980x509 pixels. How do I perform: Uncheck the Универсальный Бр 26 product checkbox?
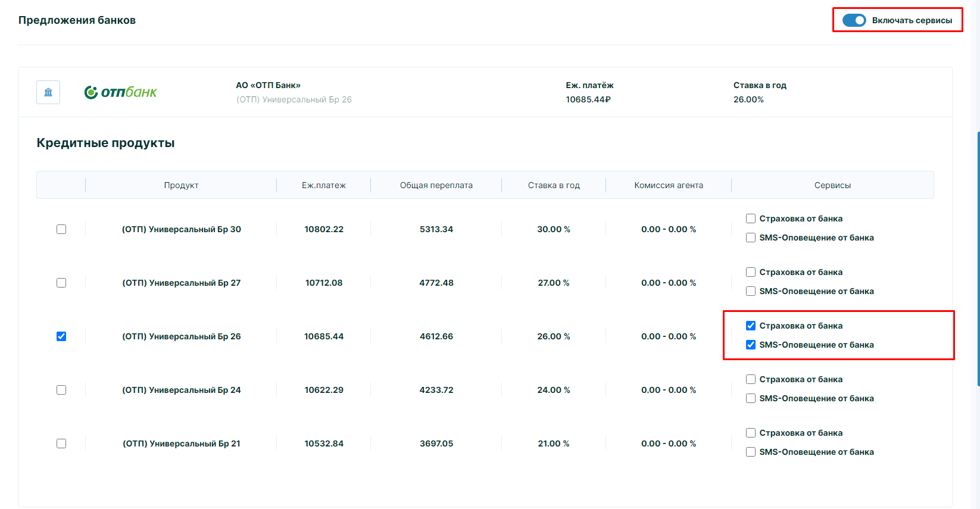(61, 336)
